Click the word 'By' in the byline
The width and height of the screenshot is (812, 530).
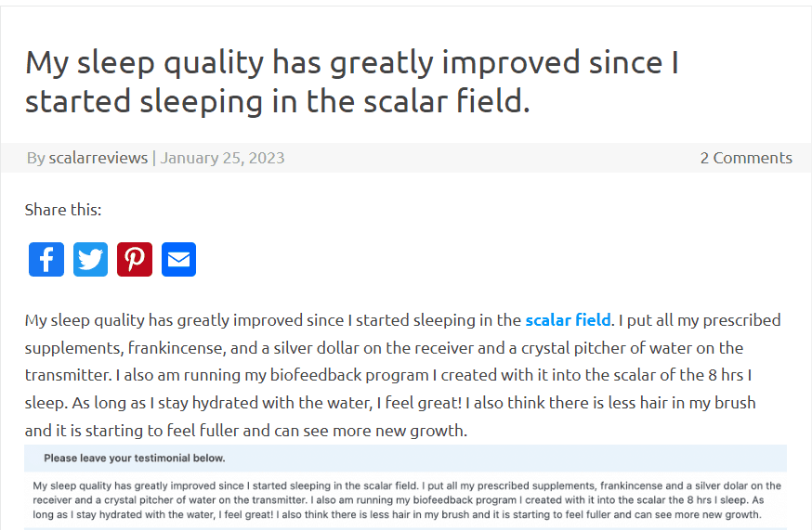(x=35, y=158)
